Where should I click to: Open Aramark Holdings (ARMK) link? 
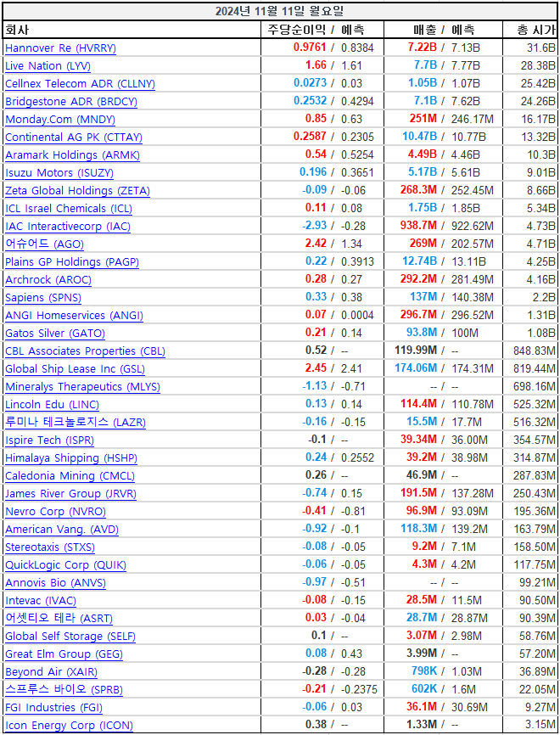click(73, 154)
